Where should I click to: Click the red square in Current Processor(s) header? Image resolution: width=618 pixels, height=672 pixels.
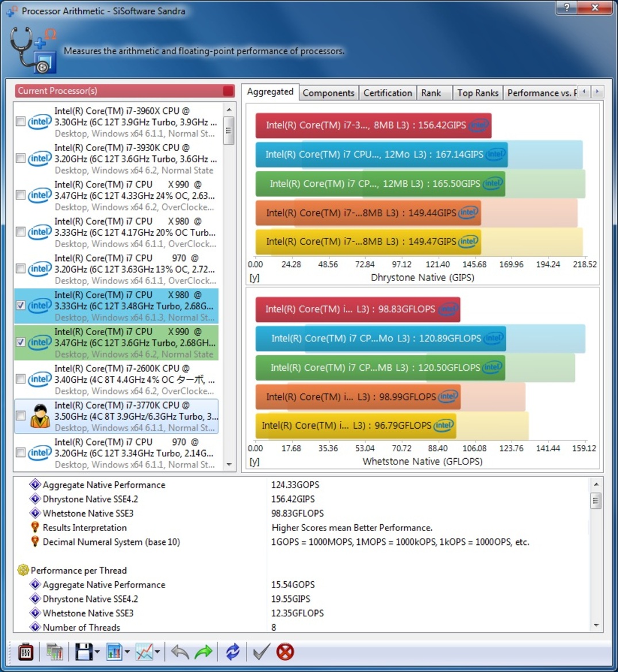(228, 91)
